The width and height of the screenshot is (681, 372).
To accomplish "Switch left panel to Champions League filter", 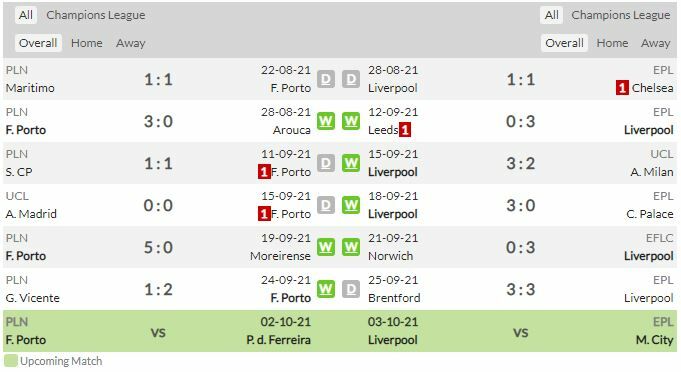I will tap(96, 15).
